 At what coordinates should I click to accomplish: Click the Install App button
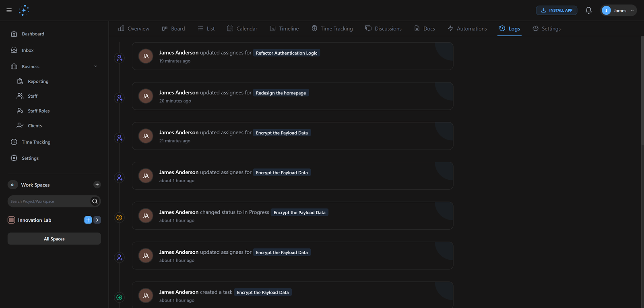coord(556,10)
